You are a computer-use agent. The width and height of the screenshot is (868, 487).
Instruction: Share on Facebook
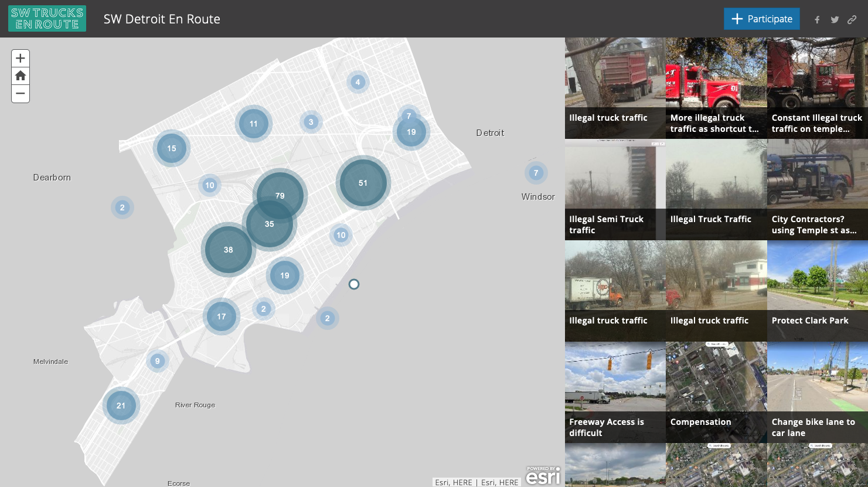817,19
